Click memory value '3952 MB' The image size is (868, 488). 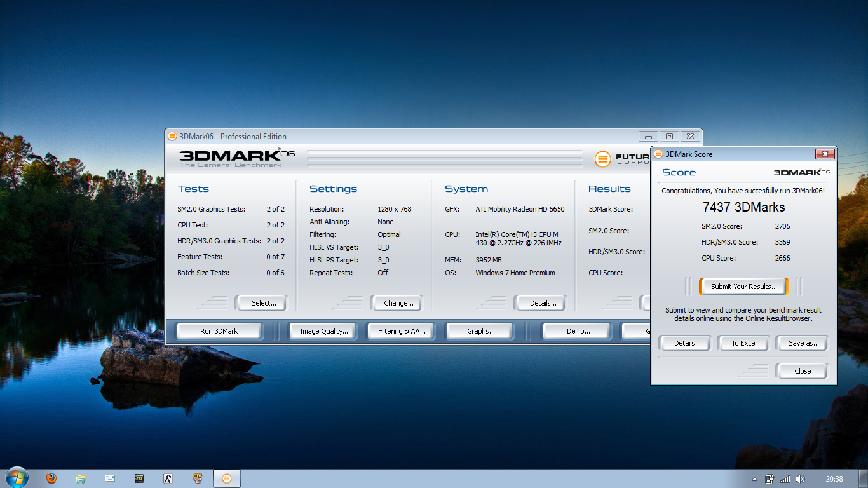click(489, 260)
